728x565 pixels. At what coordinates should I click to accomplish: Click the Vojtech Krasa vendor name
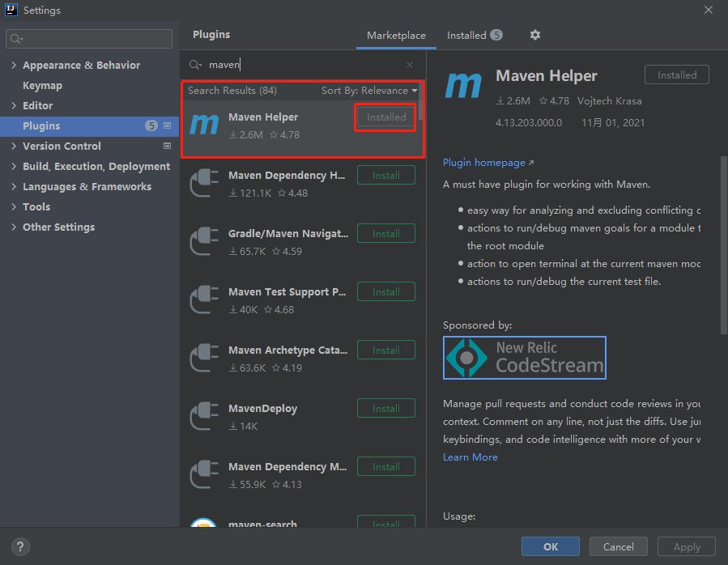pyautogui.click(x=609, y=100)
